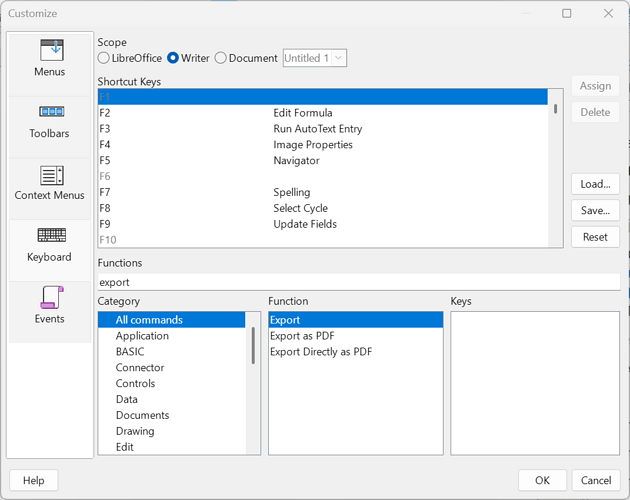
Task: Select the BASIC category
Action: (x=172, y=352)
